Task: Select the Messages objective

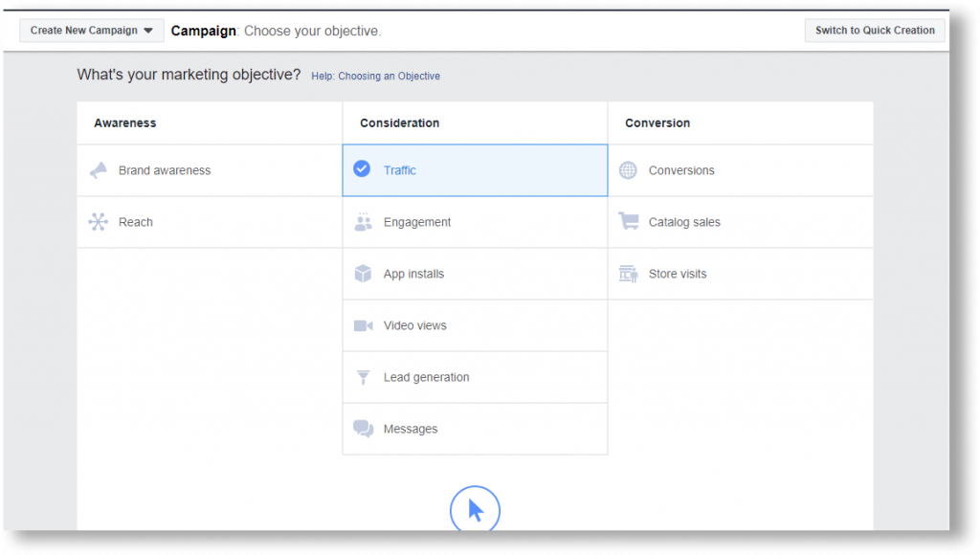Action: [x=475, y=430]
